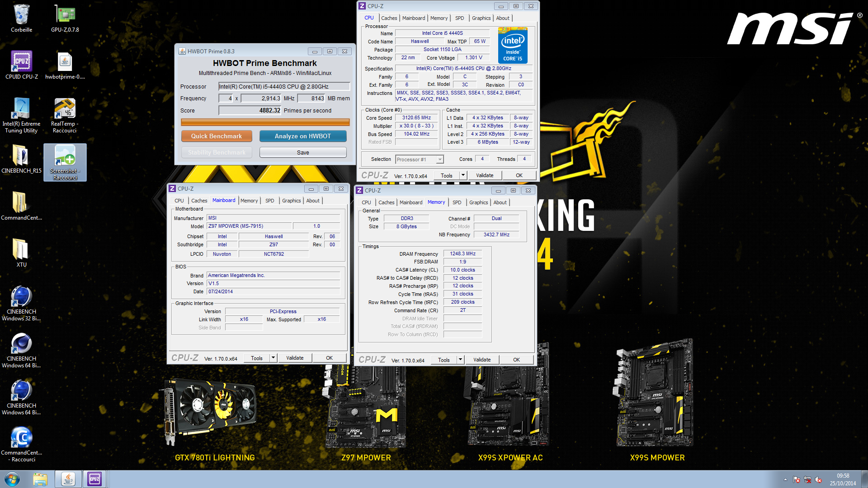868x488 pixels.
Task: Open the GPU-Z.0.7.8 desktop icon
Action: point(65,18)
